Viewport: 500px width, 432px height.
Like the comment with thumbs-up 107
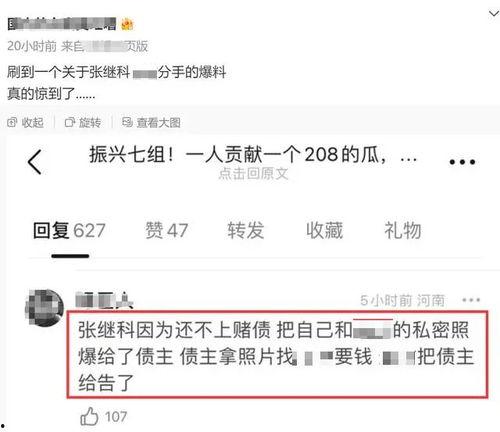tap(89, 416)
